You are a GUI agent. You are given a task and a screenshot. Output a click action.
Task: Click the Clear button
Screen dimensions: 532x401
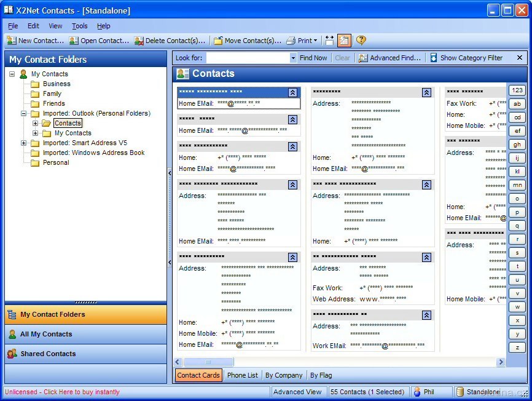342,58
